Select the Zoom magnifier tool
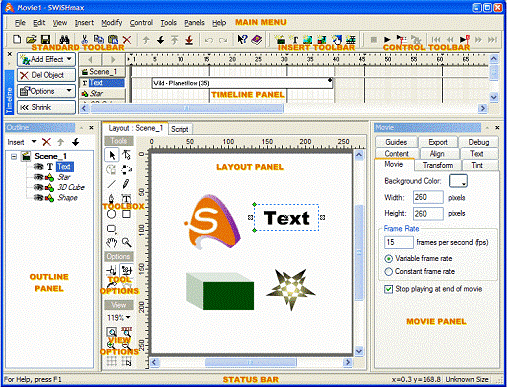Image resolution: width=509 pixels, height=389 pixels. click(126, 242)
